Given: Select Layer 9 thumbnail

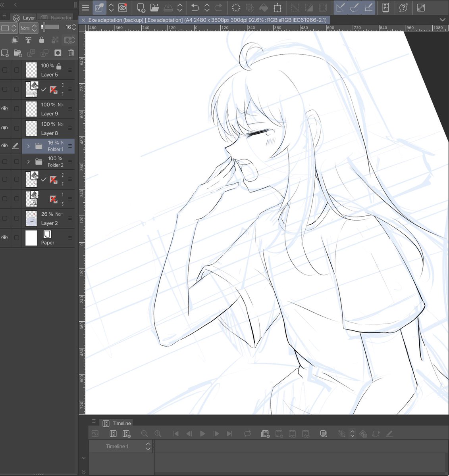Looking at the screenshot, I should [x=31, y=109].
